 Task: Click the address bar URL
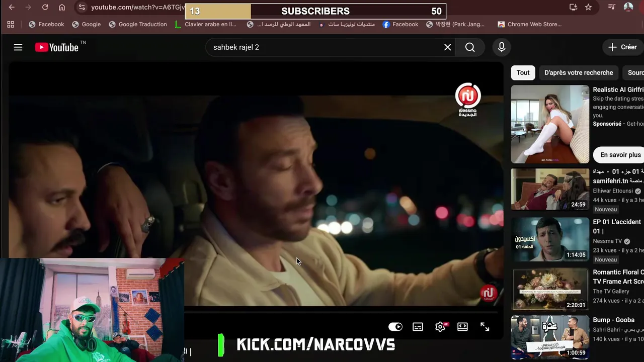click(138, 7)
